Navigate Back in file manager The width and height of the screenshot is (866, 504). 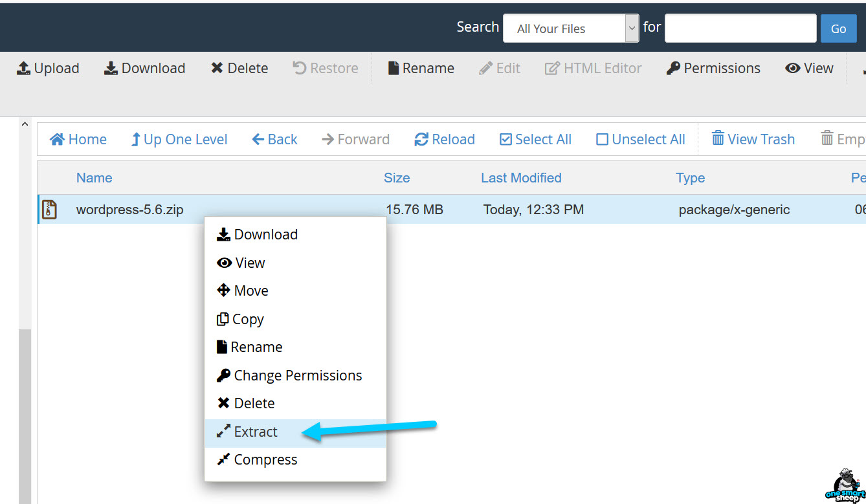[274, 139]
